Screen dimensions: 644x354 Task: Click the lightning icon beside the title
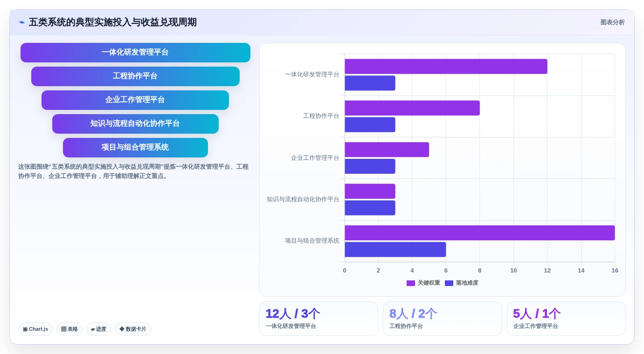click(22, 22)
